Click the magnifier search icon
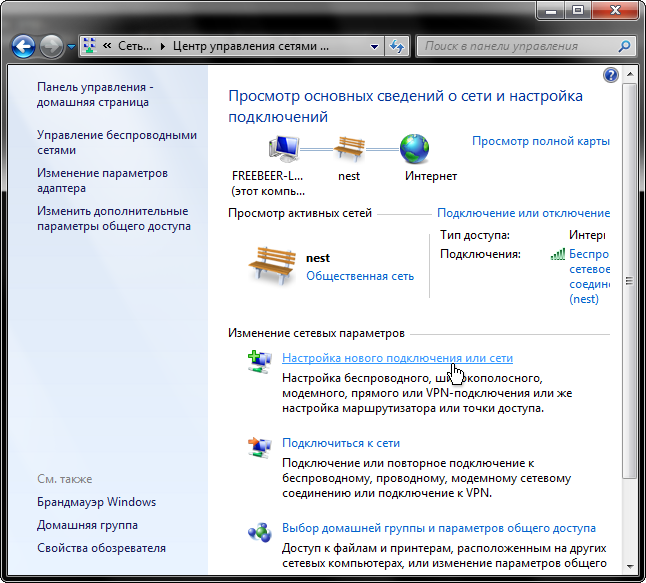Image resolution: width=646 pixels, height=583 pixels. pyautogui.click(x=625, y=46)
